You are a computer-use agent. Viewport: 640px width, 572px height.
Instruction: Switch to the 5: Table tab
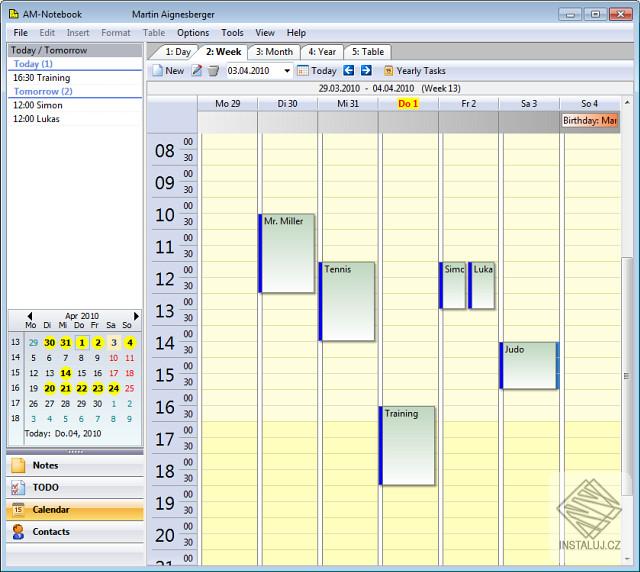pos(368,52)
